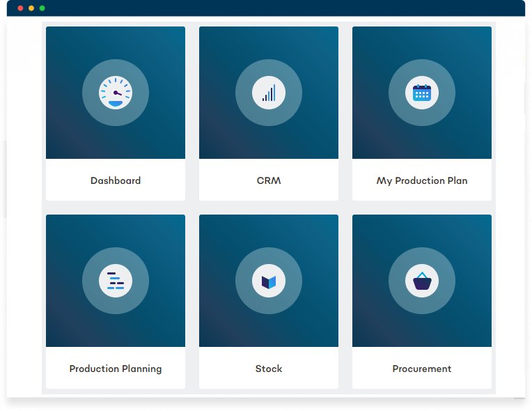The height and width of the screenshot is (411, 532).
Task: Click the Procurement label text
Action: tap(422, 369)
